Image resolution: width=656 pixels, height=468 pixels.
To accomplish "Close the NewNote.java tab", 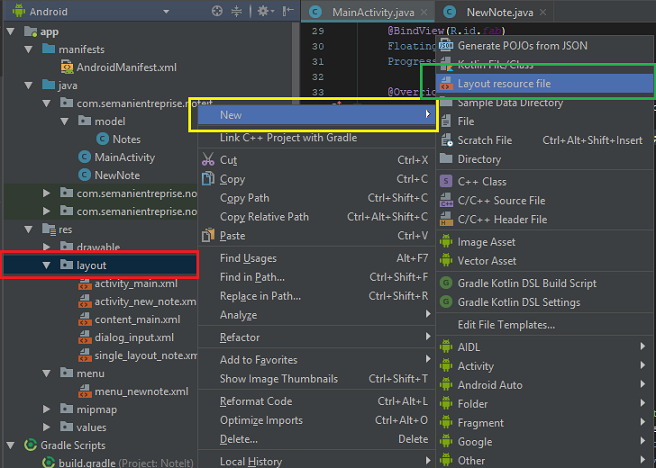I will tap(543, 12).
